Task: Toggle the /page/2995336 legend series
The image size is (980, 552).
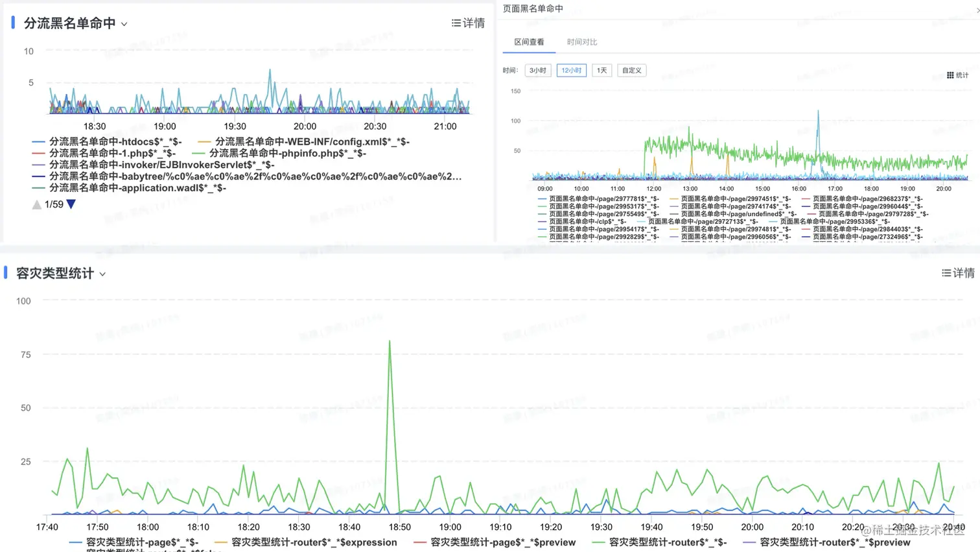Action: pyautogui.click(x=829, y=222)
